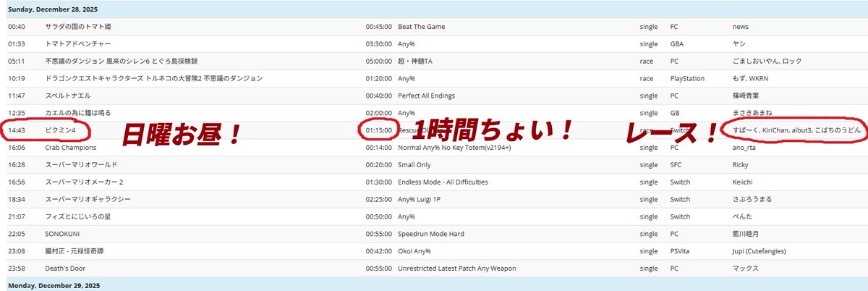
Task: Select the GBA platform cell
Action: (677, 44)
